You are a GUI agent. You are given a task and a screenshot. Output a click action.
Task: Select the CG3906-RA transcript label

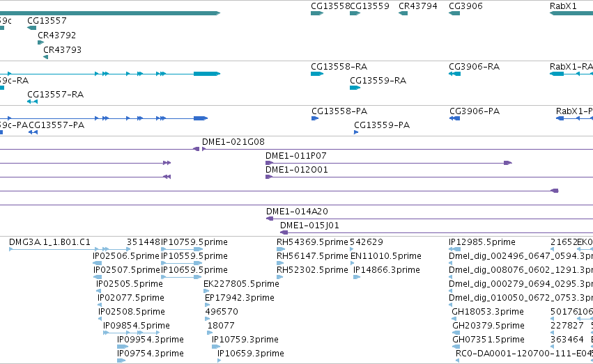point(475,67)
